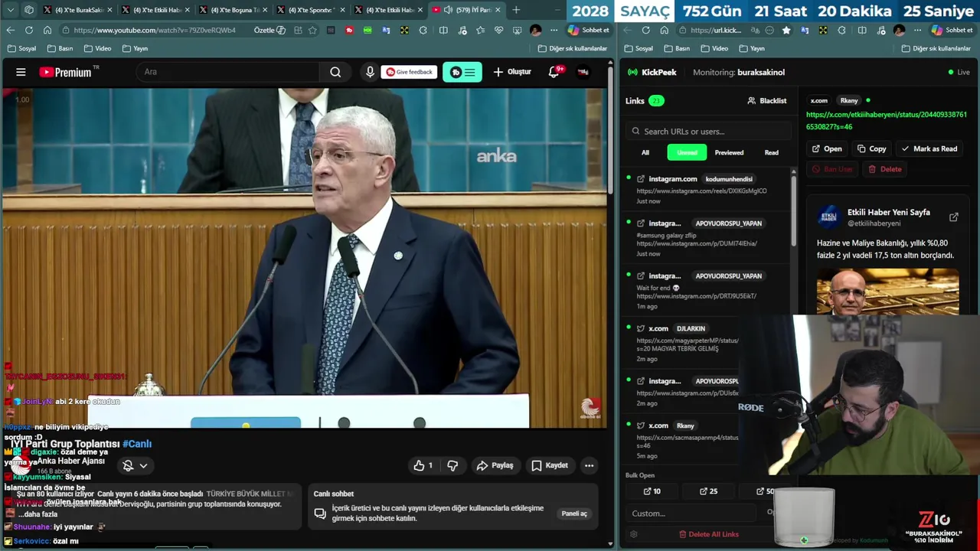
Task: Click the #Canlı hashtag link
Action: (137, 444)
